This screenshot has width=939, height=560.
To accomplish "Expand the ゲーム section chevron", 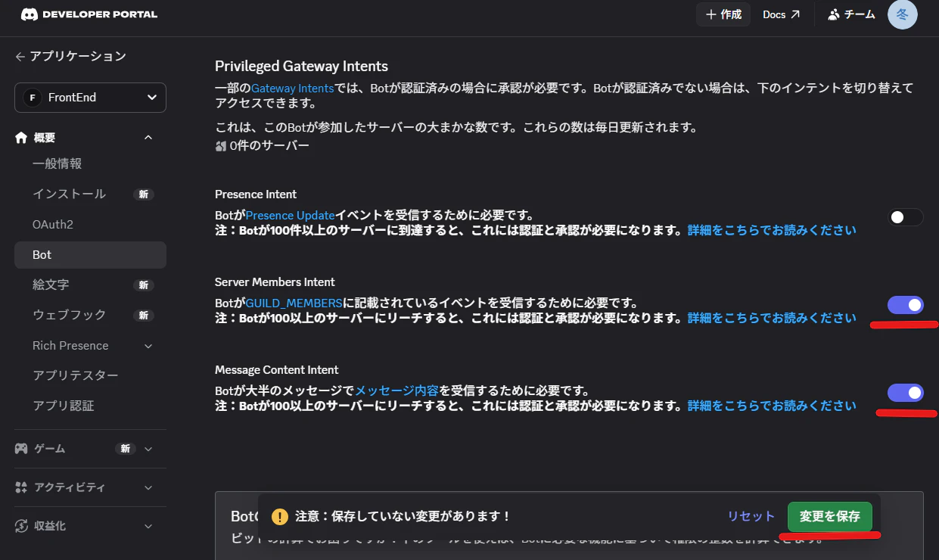I will pyautogui.click(x=148, y=449).
